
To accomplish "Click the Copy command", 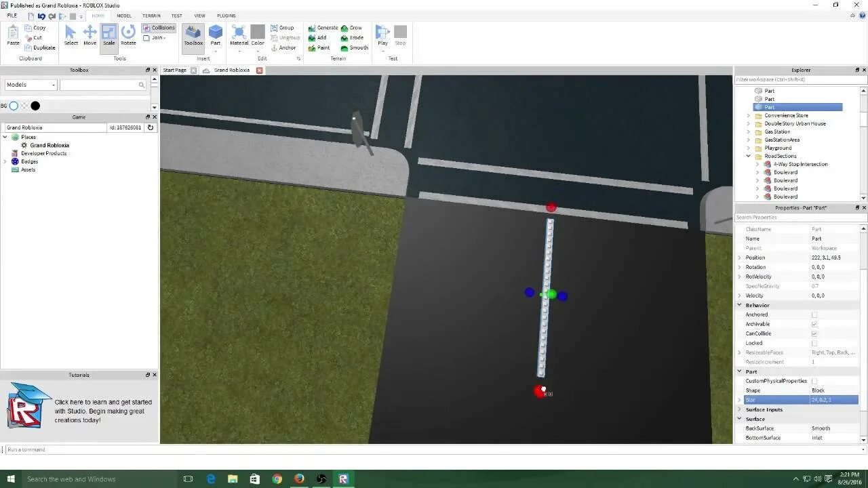I will tap(35, 28).
